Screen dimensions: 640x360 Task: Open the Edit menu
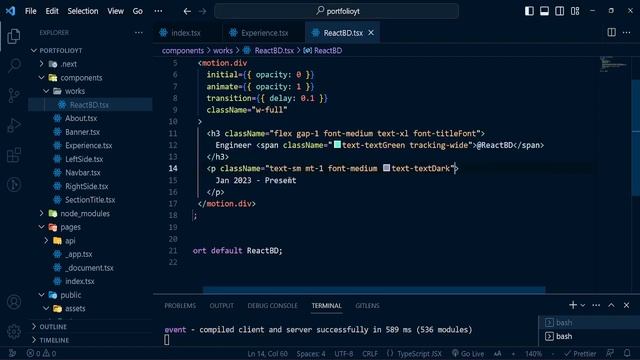pyautogui.click(x=52, y=11)
